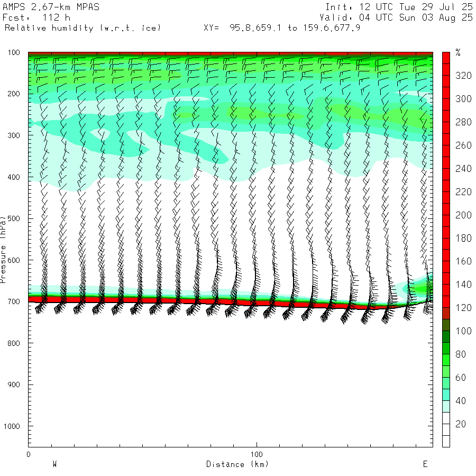Click the 900 hPa pressure axis label

[x=14, y=385]
